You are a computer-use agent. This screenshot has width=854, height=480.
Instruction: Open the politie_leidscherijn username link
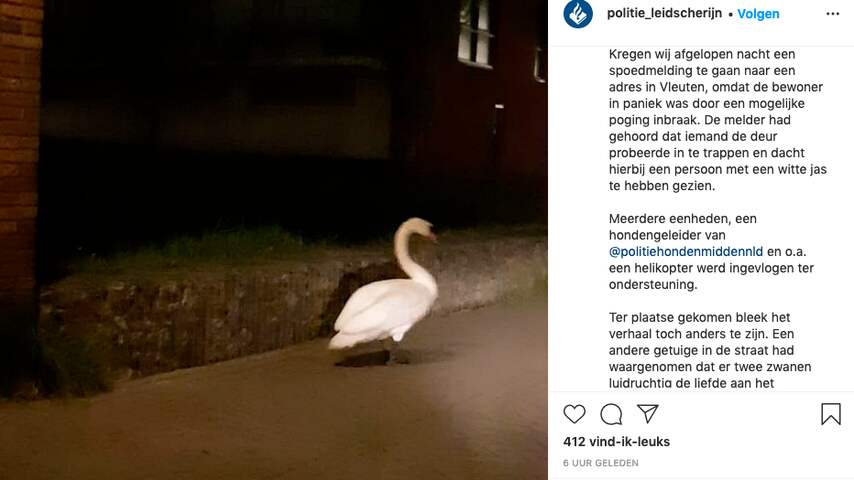point(664,13)
